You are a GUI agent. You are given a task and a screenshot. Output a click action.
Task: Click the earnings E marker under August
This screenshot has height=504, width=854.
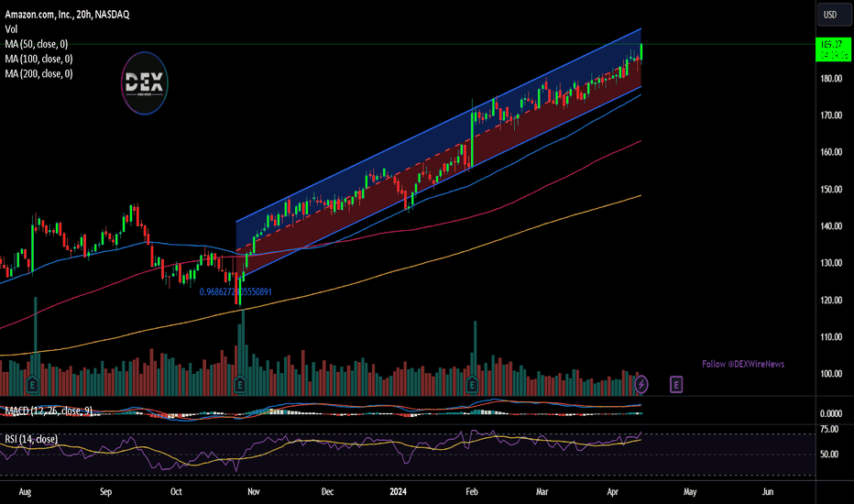tap(32, 385)
